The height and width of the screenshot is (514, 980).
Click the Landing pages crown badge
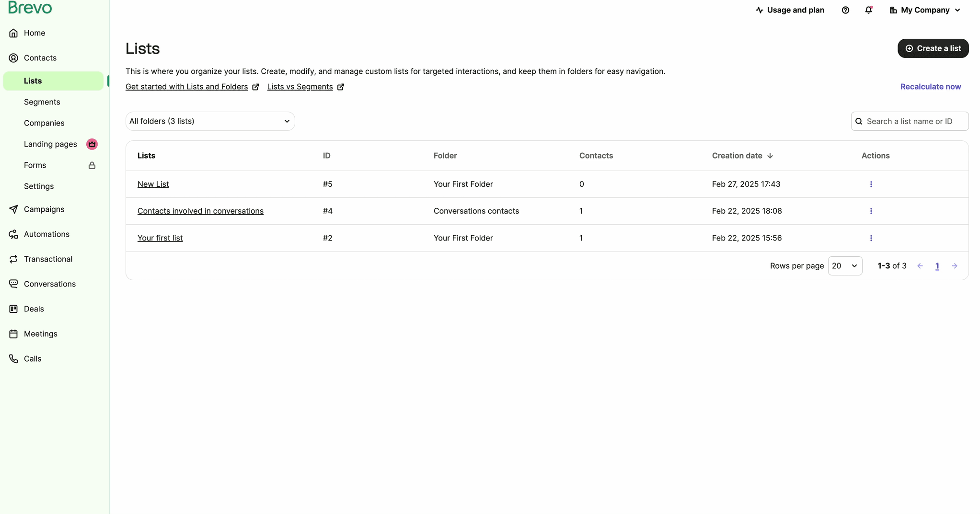pos(92,144)
